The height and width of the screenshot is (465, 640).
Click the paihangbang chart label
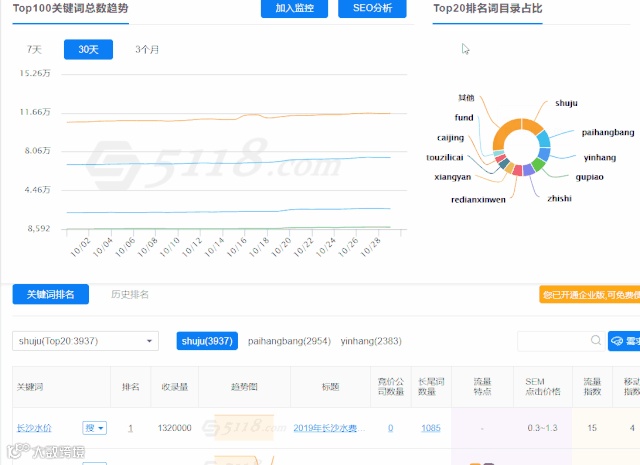[608, 132]
